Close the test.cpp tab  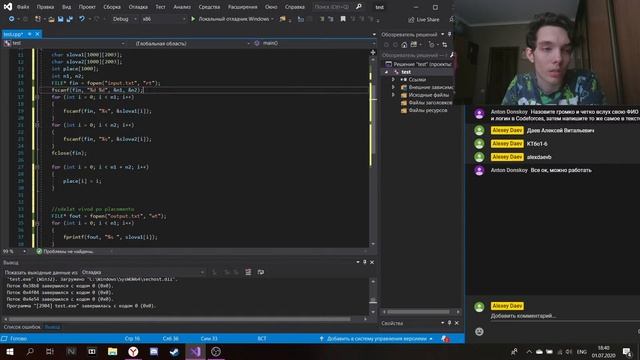[37, 34]
